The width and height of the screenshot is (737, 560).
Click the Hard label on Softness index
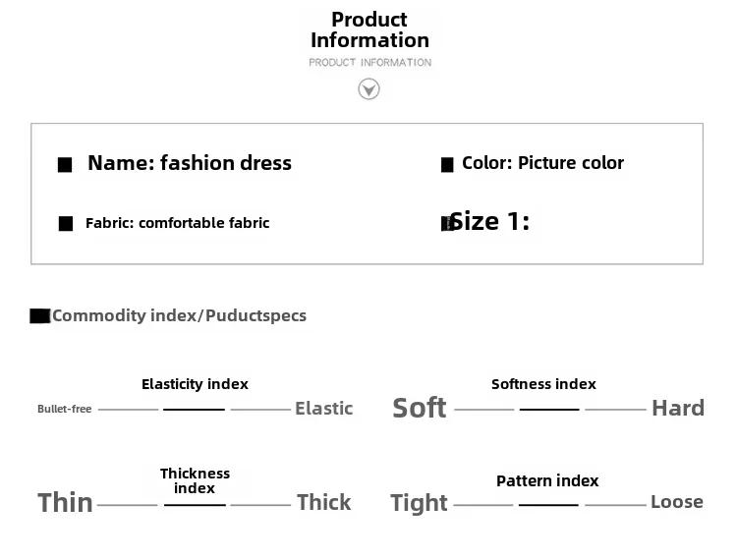tap(678, 408)
